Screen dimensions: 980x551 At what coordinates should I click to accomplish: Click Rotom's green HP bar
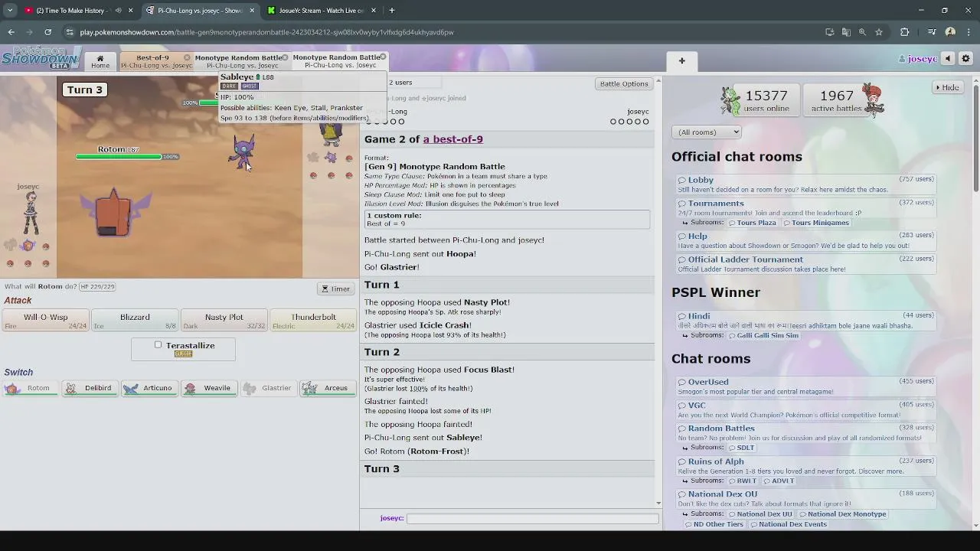click(x=119, y=157)
